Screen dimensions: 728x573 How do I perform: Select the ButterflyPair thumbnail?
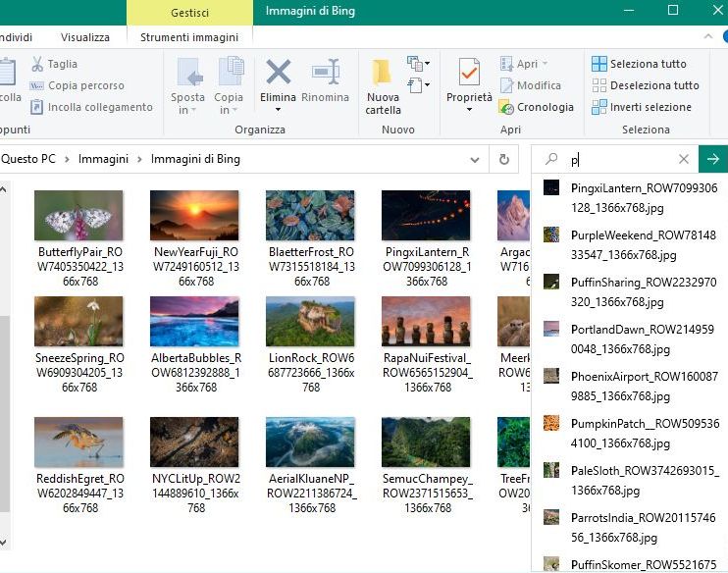pos(78,216)
